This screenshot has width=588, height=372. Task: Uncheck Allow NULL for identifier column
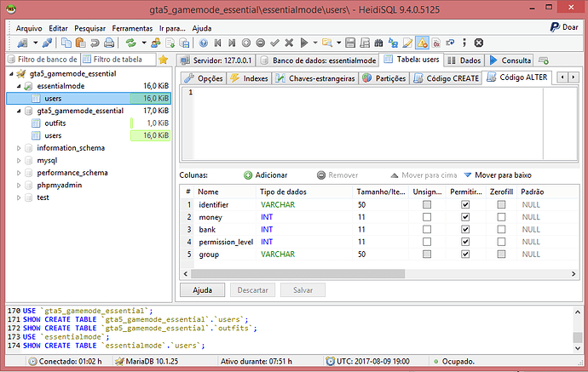click(x=464, y=205)
